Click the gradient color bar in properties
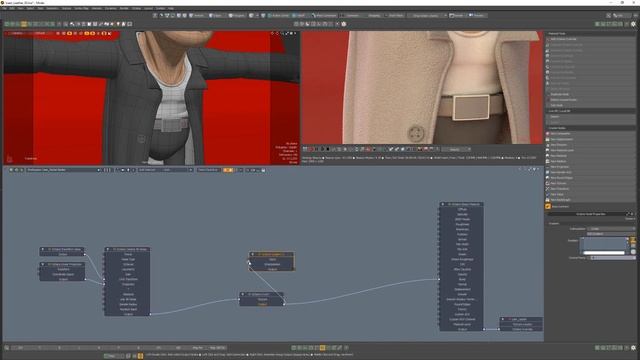The height and width of the screenshot is (360, 640). click(604, 243)
